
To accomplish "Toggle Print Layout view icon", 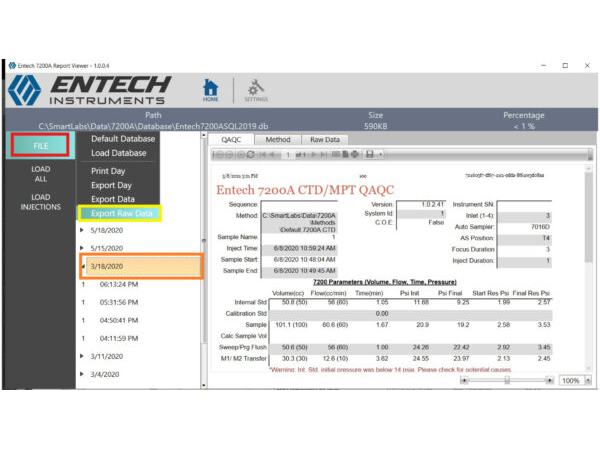I will click(x=336, y=154).
